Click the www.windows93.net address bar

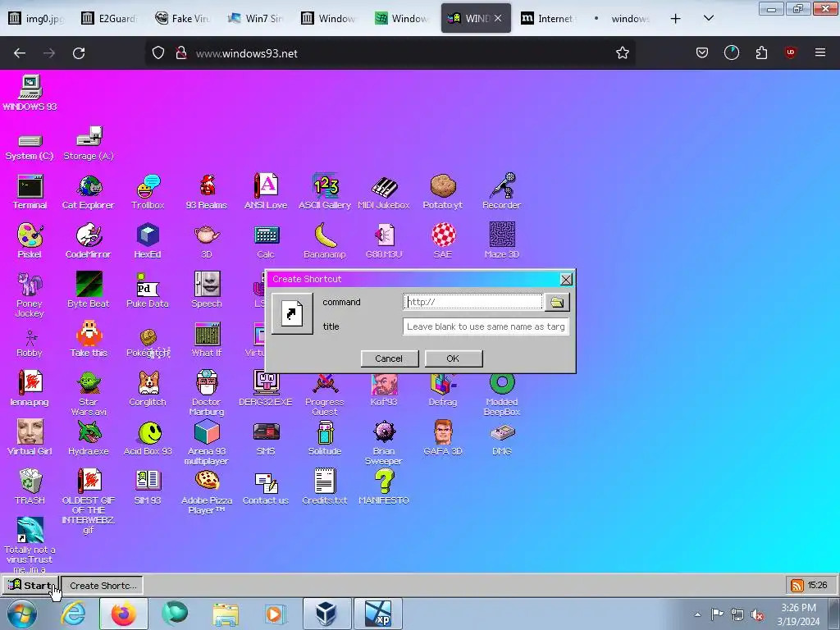(390, 53)
